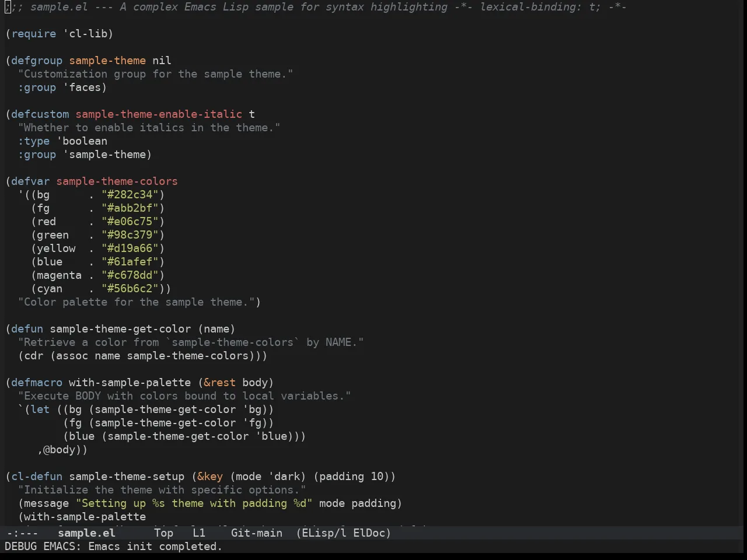Click "Setting up %s theme with padding %d" string

click(194, 503)
